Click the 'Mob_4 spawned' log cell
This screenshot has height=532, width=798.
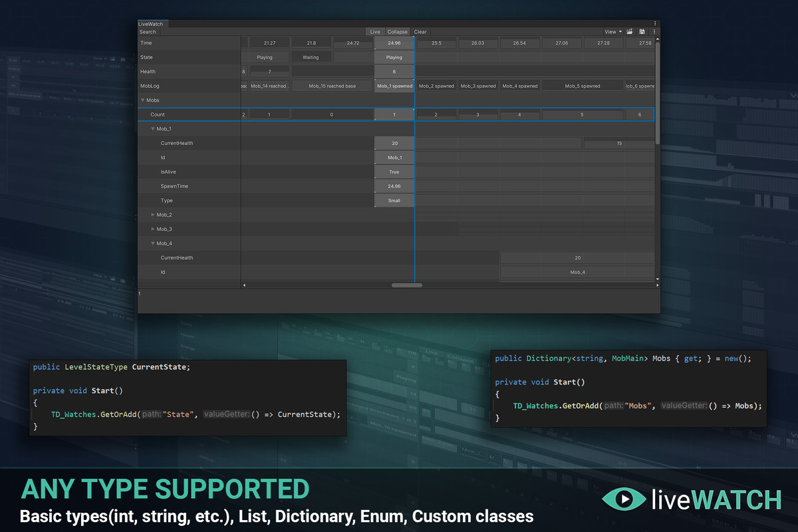519,86
